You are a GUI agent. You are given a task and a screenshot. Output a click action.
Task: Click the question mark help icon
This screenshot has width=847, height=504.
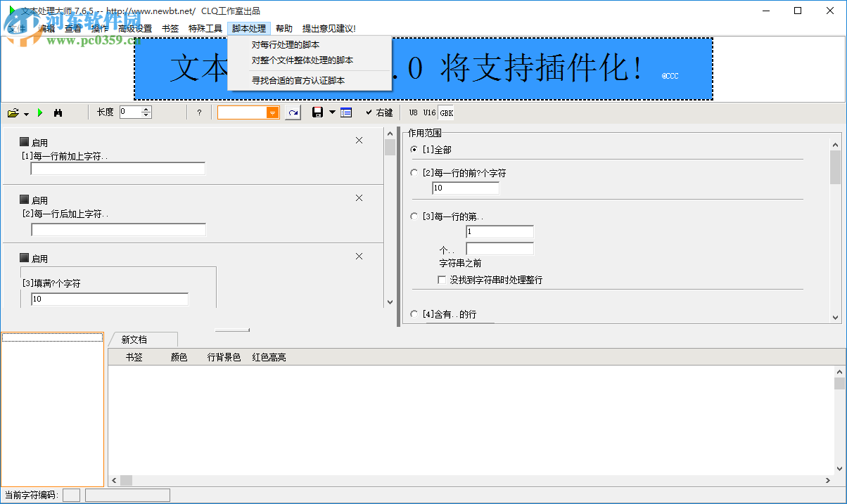(199, 112)
